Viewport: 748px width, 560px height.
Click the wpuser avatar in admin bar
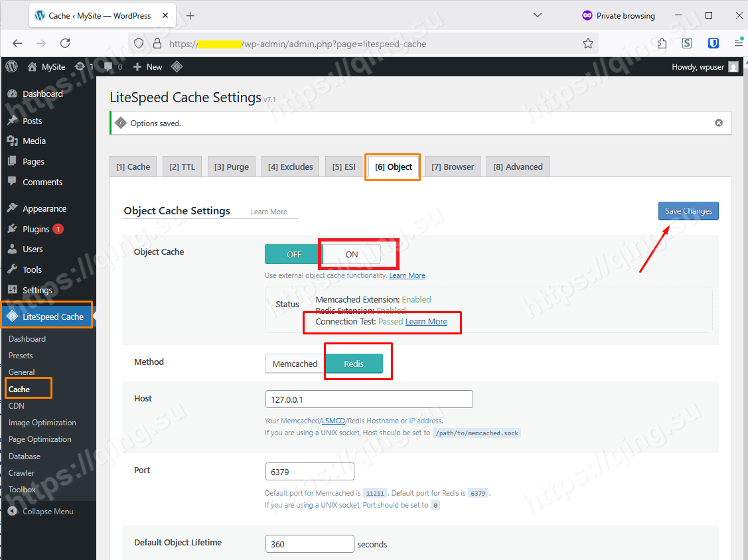point(733,67)
